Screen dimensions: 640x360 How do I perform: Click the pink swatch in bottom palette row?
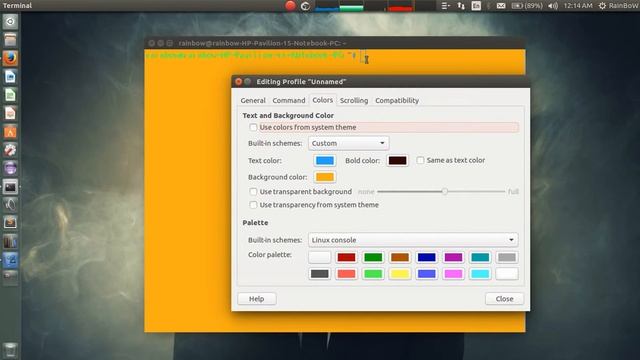(x=453, y=273)
